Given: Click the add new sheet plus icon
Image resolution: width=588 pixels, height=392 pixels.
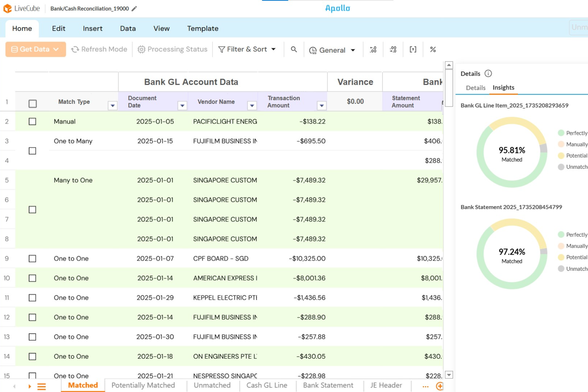Looking at the screenshot, I should (439, 386).
